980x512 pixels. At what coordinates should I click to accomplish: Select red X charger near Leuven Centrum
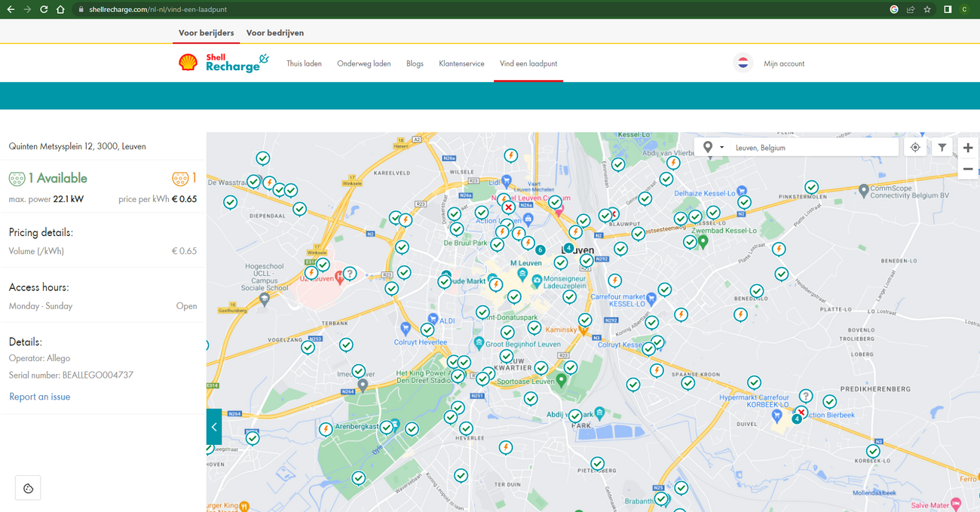point(509,207)
